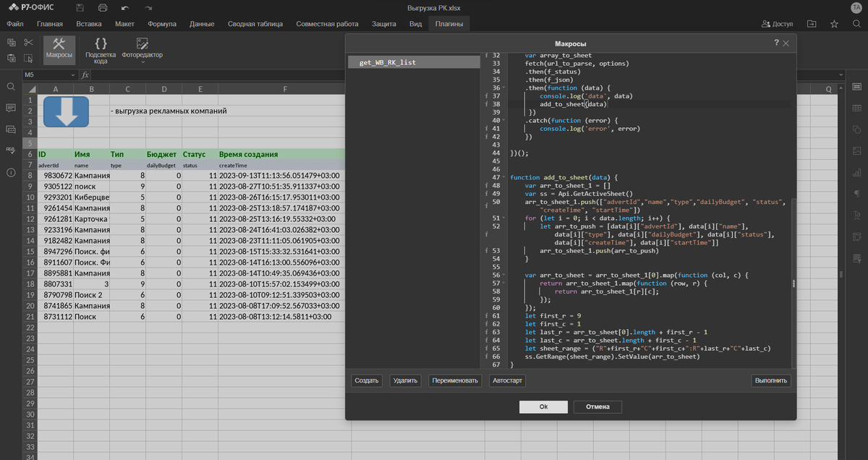Open the cell name box dropdown showing M5
Image resolution: width=868 pixels, height=460 pixels.
[x=73, y=75]
